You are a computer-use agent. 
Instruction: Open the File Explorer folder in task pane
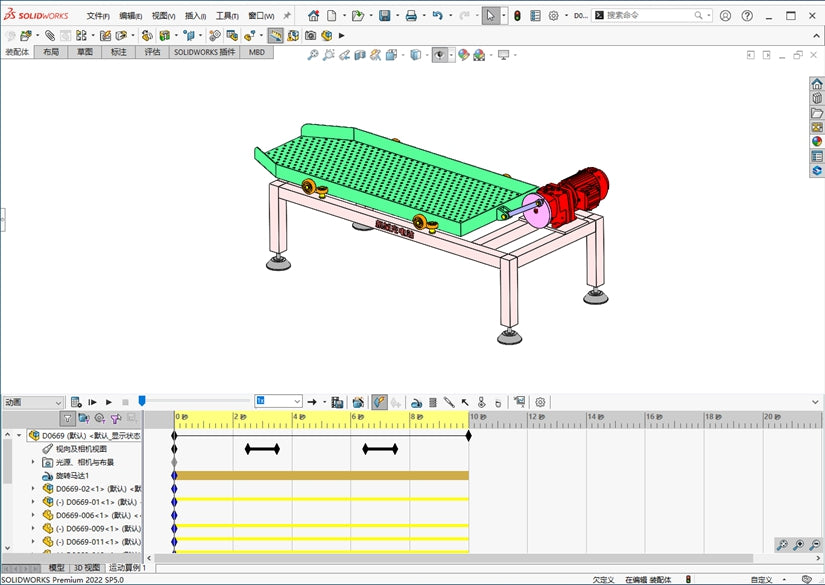pos(817,113)
